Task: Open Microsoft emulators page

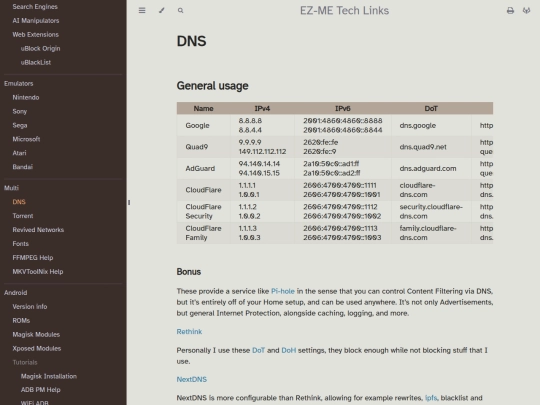Action: point(26,139)
